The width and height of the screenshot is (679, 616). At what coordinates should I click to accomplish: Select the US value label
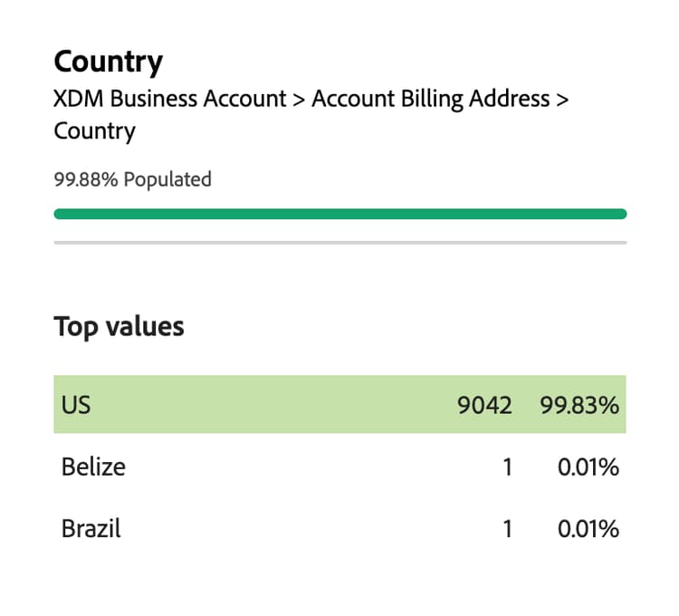tap(76, 404)
